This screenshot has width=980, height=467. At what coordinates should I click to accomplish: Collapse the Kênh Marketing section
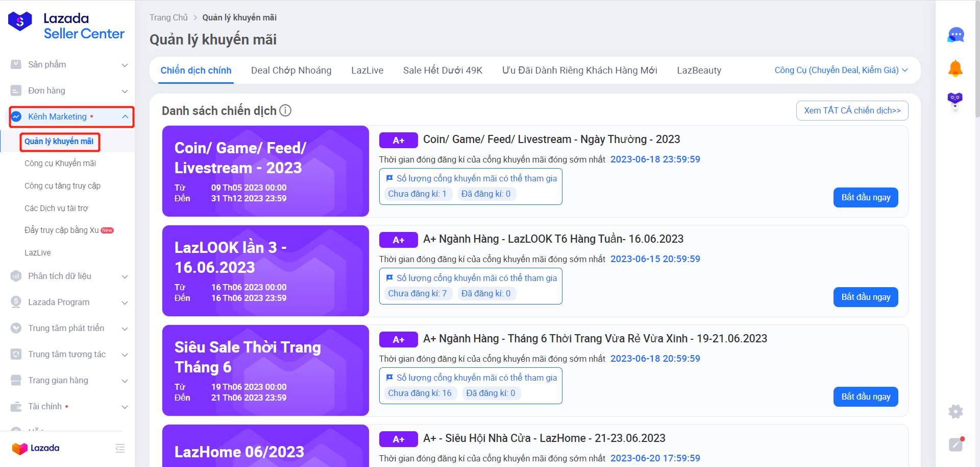[x=125, y=116]
